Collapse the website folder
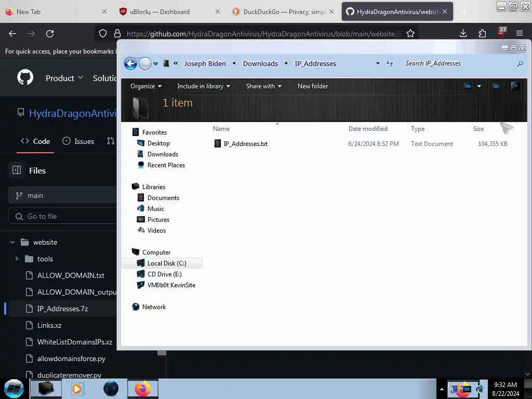This screenshot has height=399, width=532. (12, 242)
